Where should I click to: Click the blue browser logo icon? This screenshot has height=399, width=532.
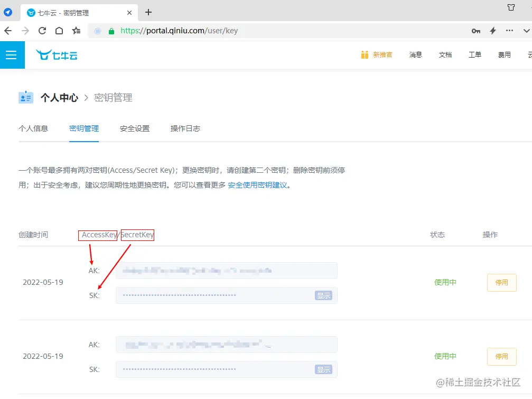point(8,13)
